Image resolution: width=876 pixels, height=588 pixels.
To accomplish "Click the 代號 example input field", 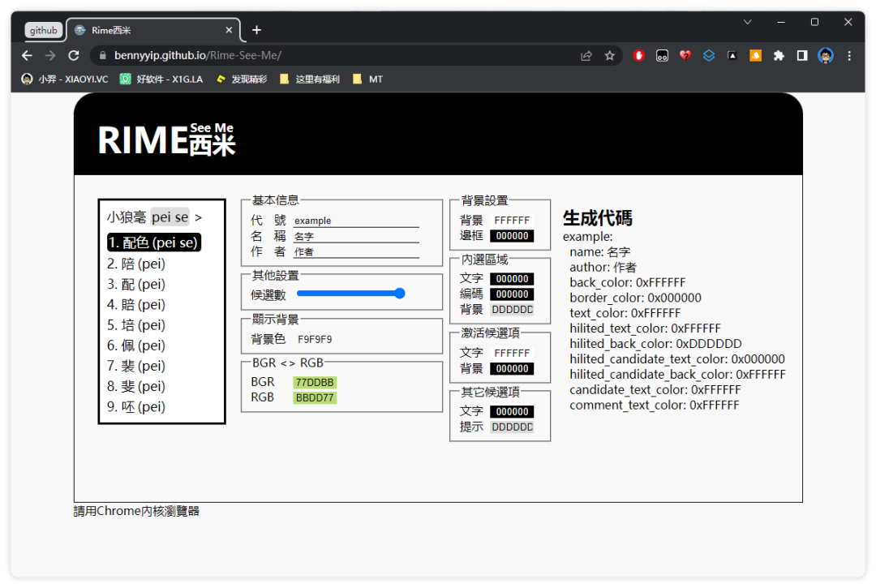I will (355, 221).
